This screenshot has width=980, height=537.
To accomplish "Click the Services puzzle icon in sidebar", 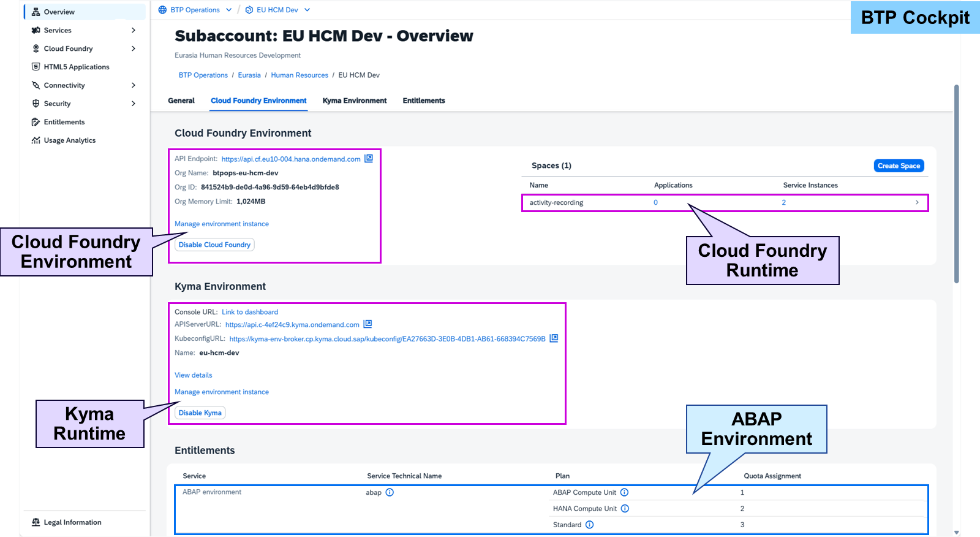I will tap(36, 30).
